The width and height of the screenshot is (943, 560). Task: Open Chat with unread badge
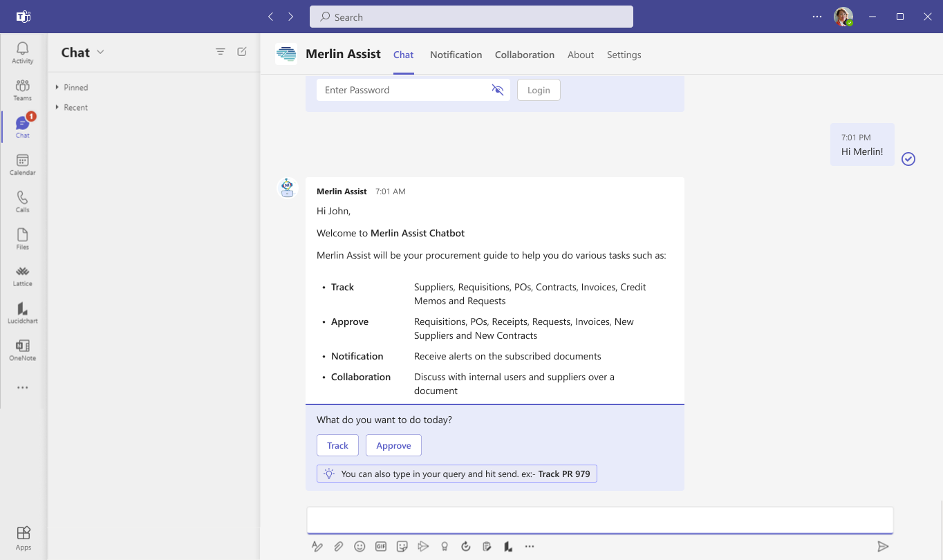pos(23,127)
